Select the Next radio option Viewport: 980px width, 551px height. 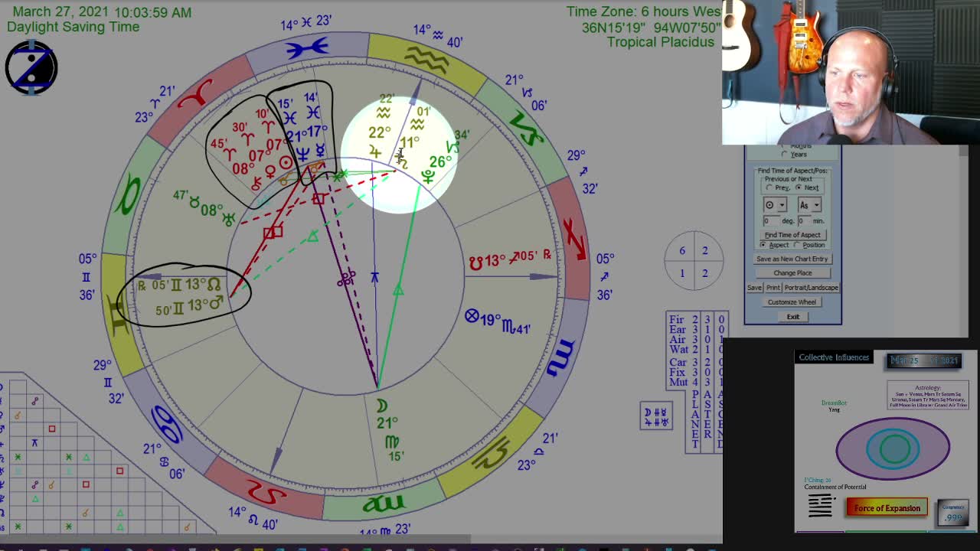tap(798, 187)
